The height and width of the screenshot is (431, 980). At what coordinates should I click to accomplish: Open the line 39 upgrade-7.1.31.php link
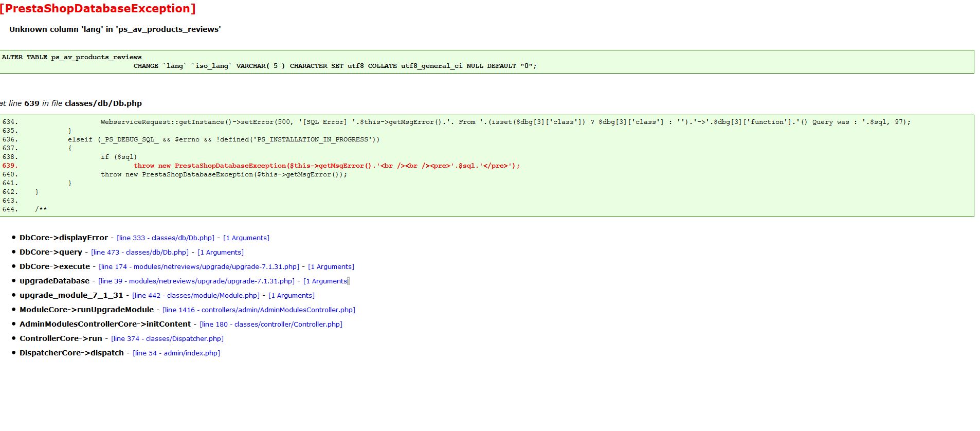point(196,281)
